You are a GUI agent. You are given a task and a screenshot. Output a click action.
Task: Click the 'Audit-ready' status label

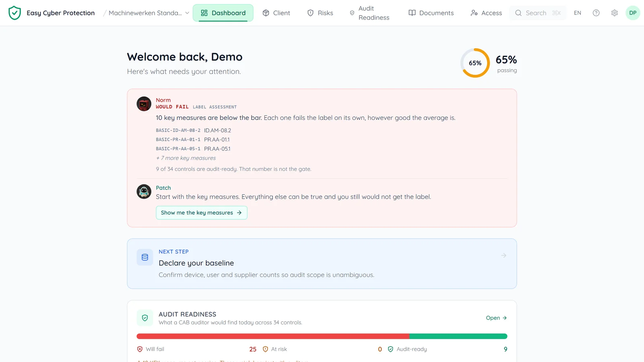412,349
